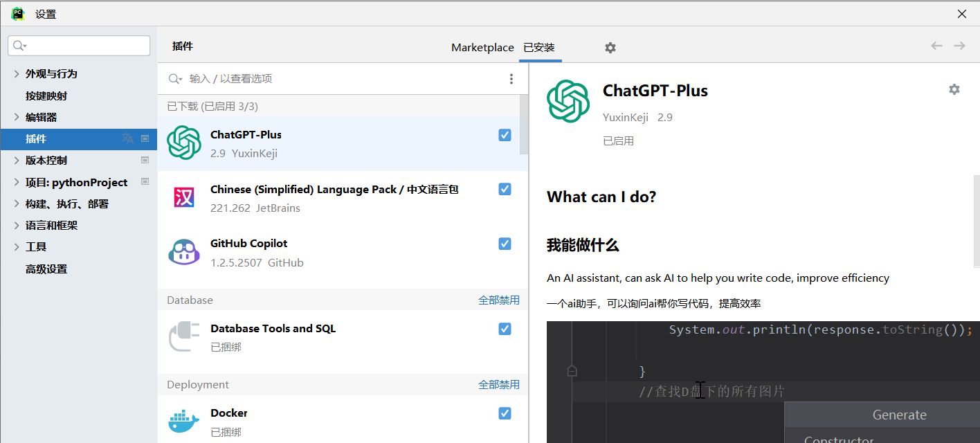Image resolution: width=980 pixels, height=443 pixels.
Task: Open the plugins gear settings menu
Action: tap(610, 48)
